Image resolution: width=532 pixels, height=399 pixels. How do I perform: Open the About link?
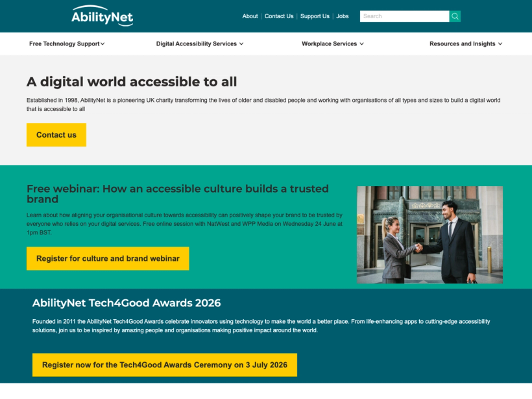tap(250, 16)
